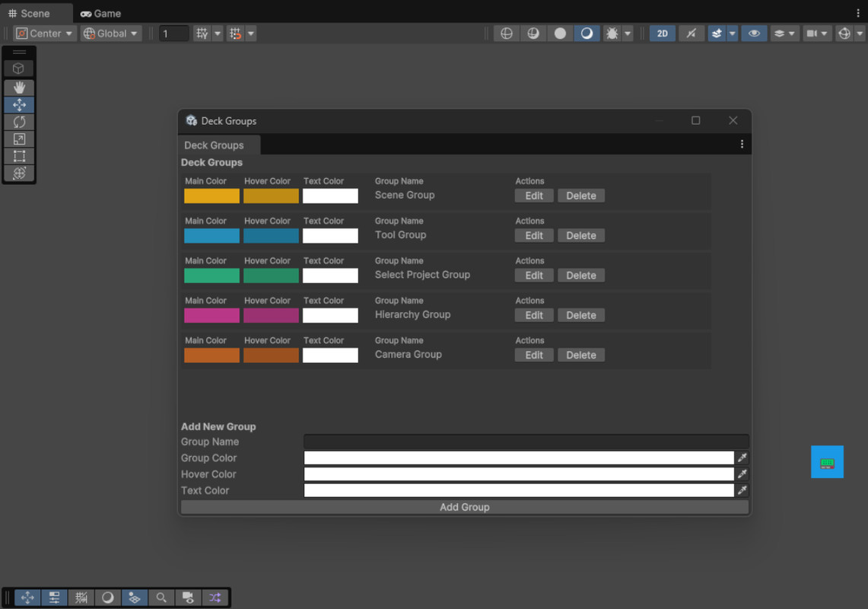Toggle 2D view mode
This screenshot has width=868, height=609.
coord(662,33)
